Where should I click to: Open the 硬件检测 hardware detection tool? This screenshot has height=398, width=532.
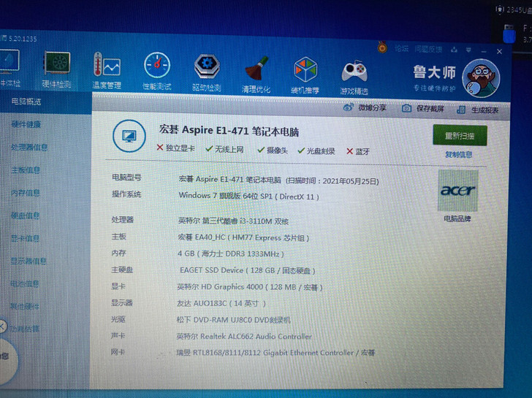(57, 70)
